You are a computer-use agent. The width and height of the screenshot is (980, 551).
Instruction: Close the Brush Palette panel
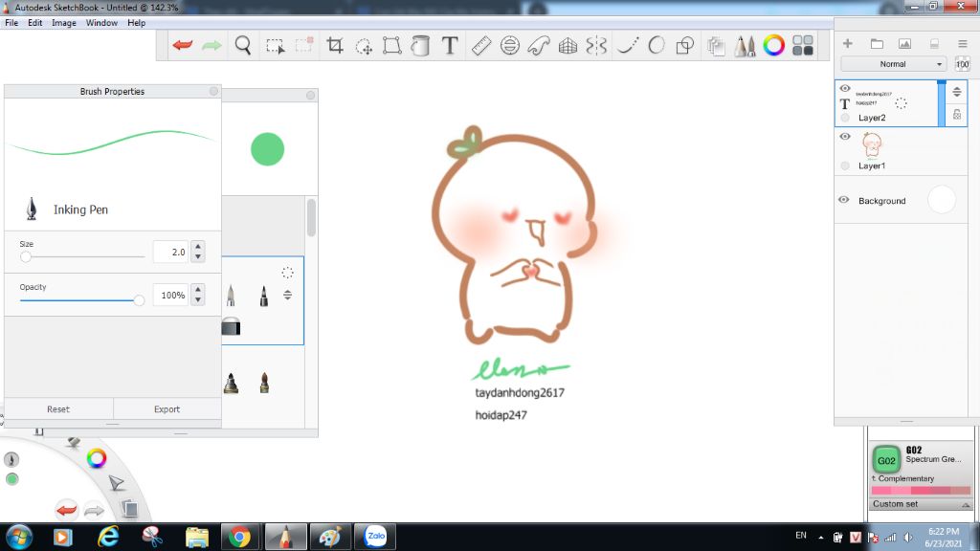pyautogui.click(x=311, y=95)
